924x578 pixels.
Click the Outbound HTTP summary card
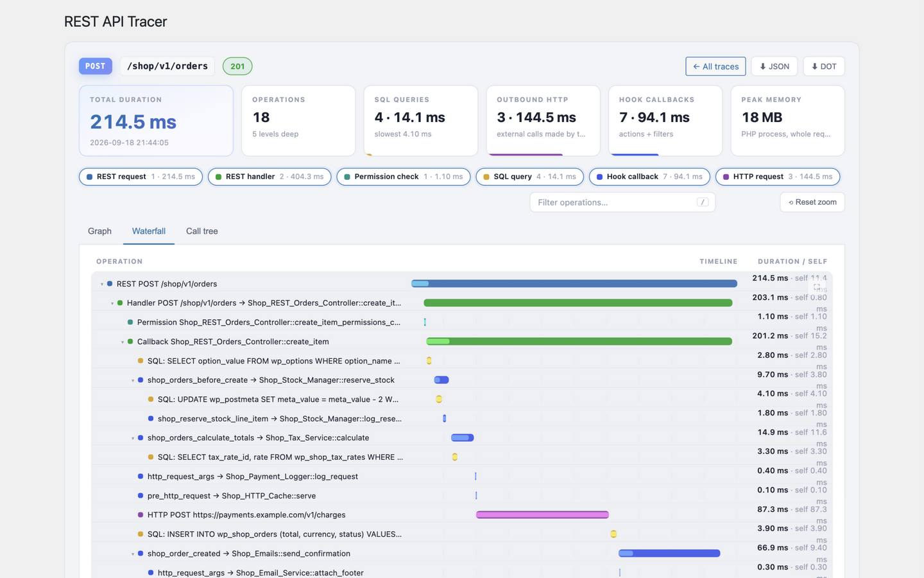click(543, 121)
